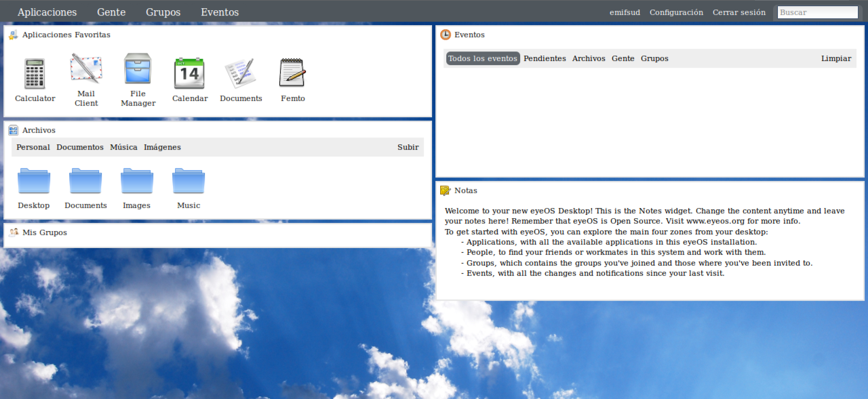Select the Imágenes files filter
This screenshot has width=868, height=399.
click(x=162, y=147)
